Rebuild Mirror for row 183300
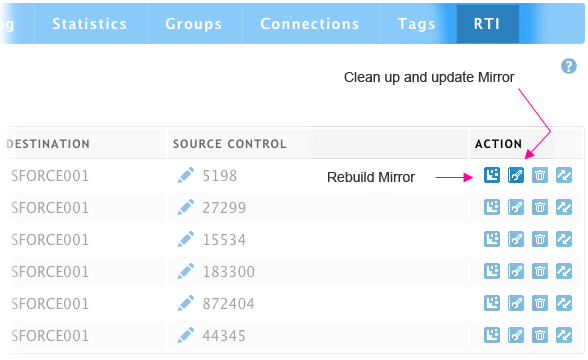The width and height of the screenshot is (588, 360). point(492,271)
